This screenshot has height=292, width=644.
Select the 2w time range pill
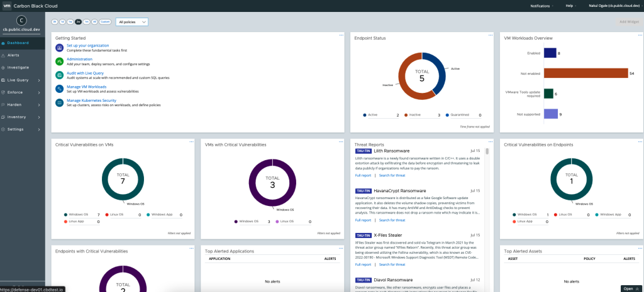tap(78, 22)
